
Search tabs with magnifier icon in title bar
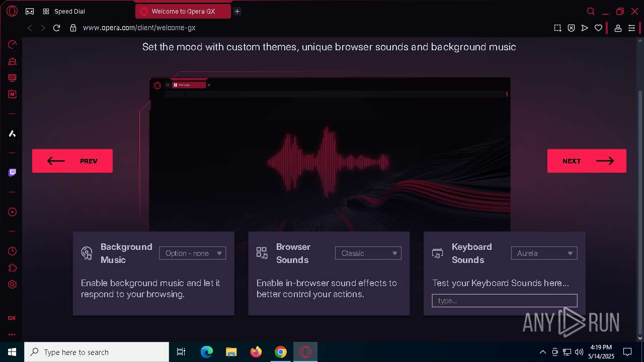(591, 11)
